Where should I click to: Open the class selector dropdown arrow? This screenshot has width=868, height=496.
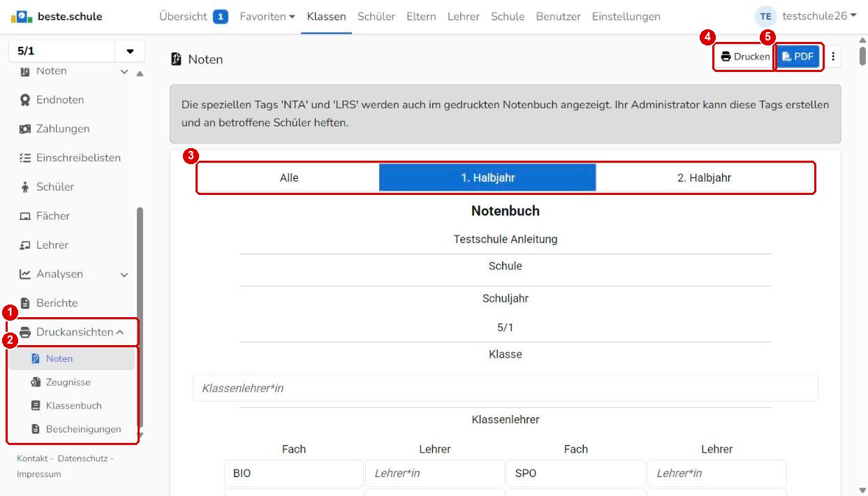point(130,51)
